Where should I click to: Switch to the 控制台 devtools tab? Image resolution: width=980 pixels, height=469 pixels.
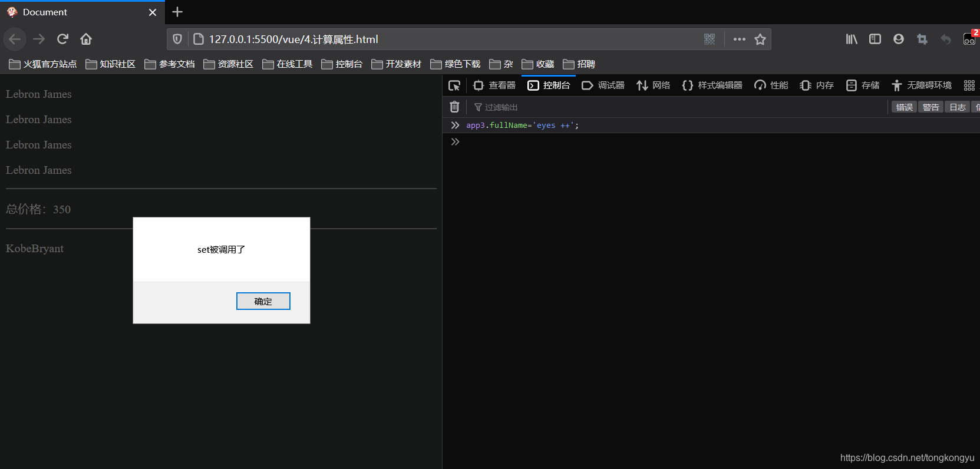pos(549,85)
